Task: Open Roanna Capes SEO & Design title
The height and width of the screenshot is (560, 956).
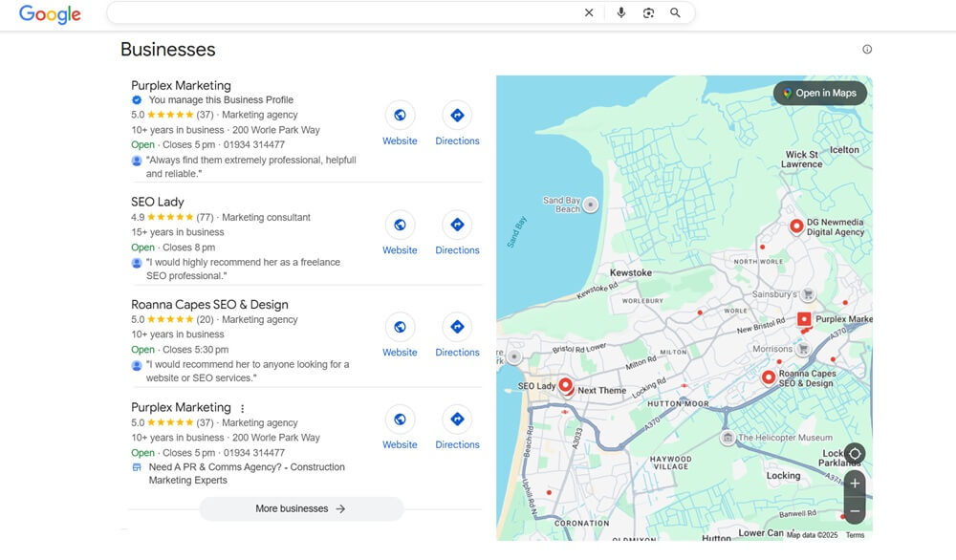Action: coord(209,305)
